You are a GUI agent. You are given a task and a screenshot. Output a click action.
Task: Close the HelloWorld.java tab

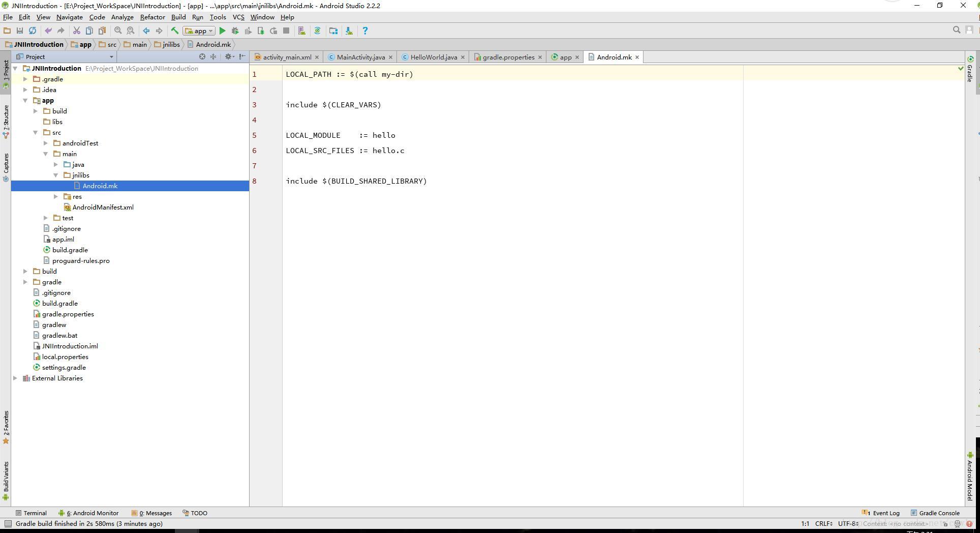463,57
